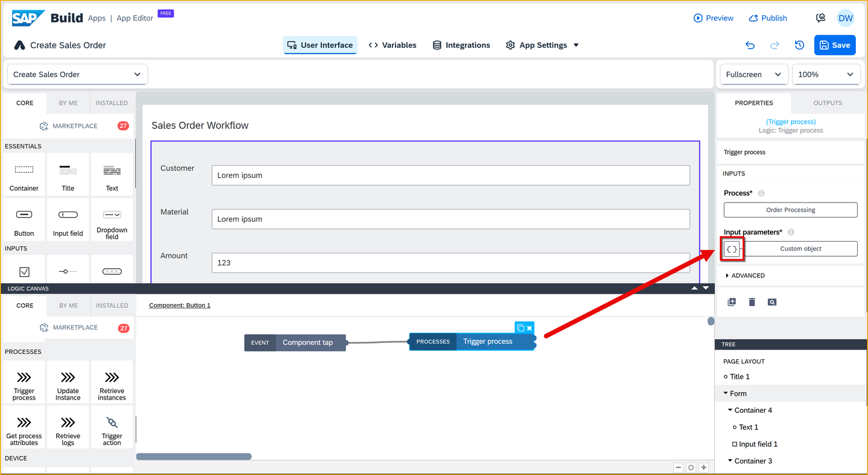
Task: Select Title 1 in the page tree
Action: pyautogui.click(x=740, y=377)
